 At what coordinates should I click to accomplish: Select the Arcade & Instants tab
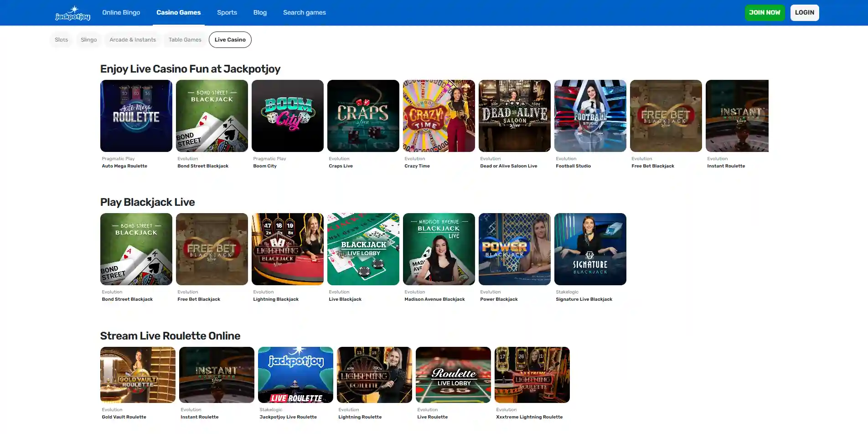pos(133,40)
